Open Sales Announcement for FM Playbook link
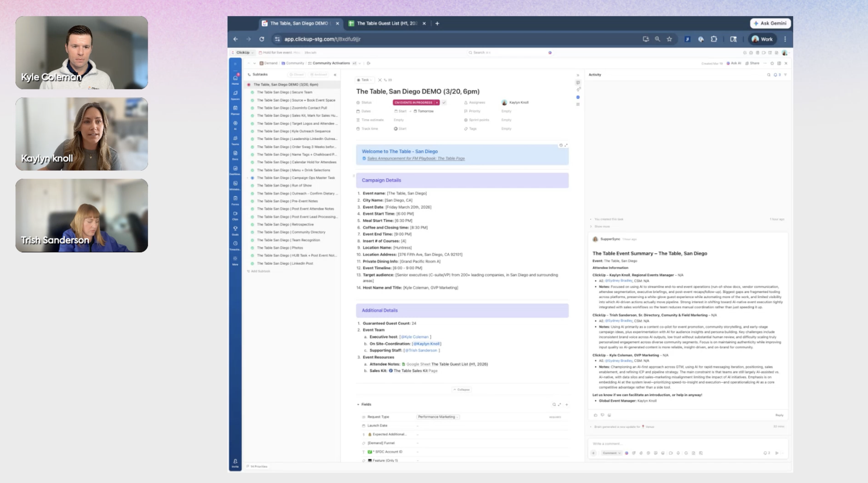The width and height of the screenshot is (868, 483). click(416, 158)
